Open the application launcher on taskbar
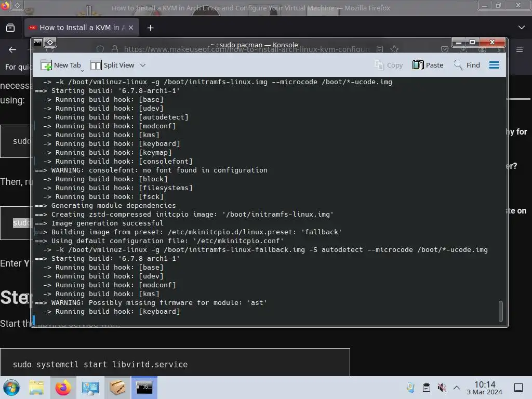Screen dimensions: 532x399 11,388
